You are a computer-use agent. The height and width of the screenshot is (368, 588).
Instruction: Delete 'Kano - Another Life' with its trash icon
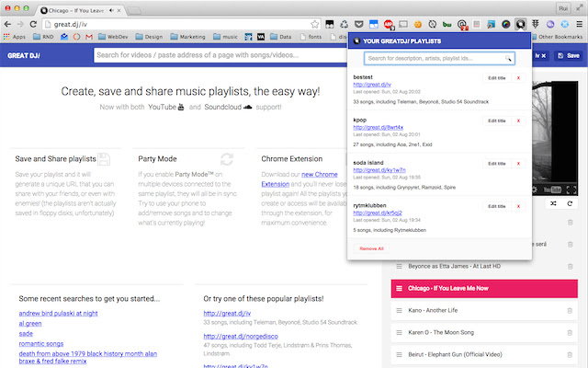[570, 311]
